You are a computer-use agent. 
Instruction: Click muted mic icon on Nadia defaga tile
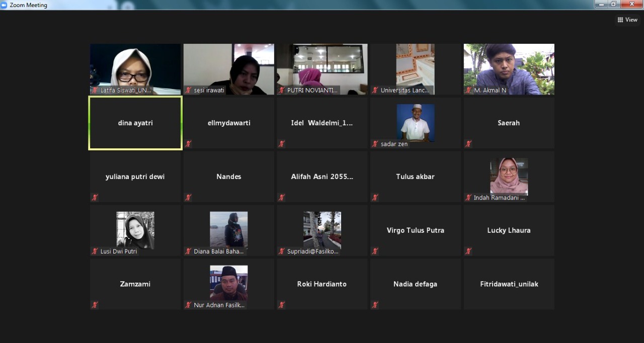[x=375, y=305]
